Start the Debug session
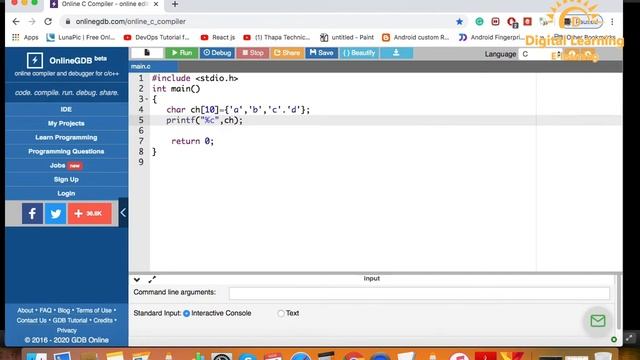This screenshot has height=360, width=640. [217, 53]
